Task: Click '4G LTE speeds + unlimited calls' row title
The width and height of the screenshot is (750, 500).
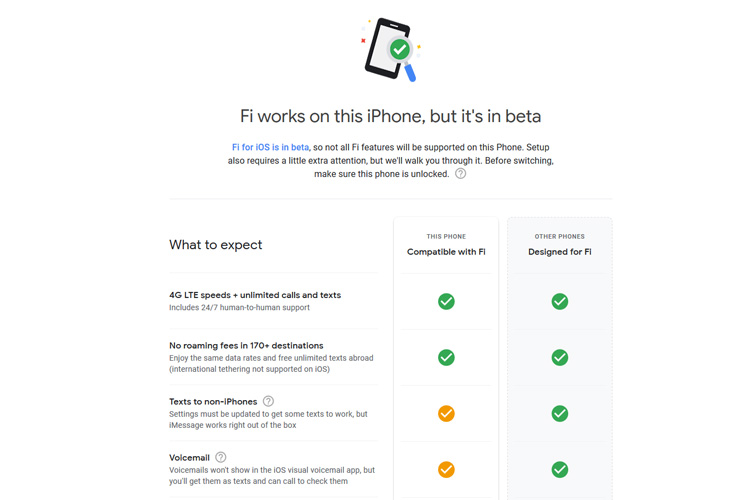Action: (x=255, y=295)
